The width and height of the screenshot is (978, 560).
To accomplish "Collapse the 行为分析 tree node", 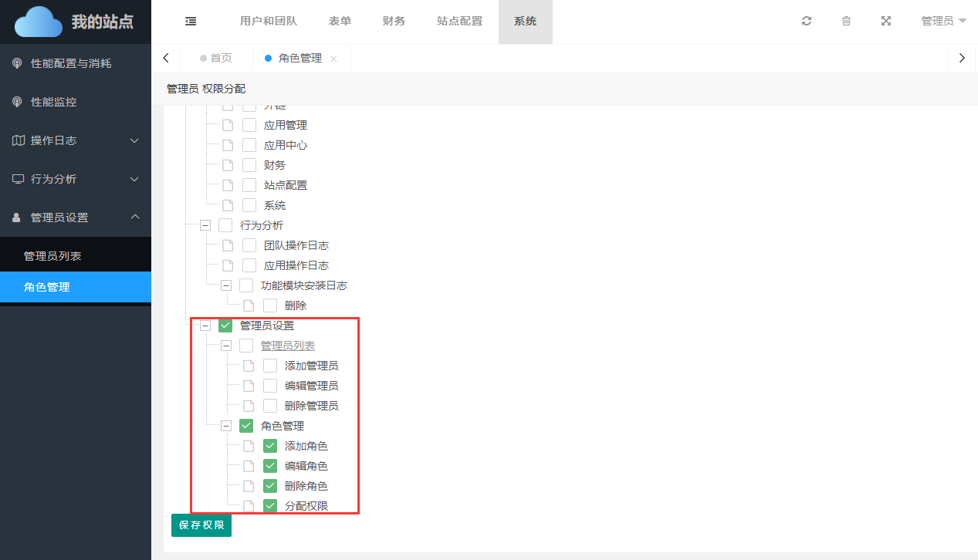I will (205, 225).
